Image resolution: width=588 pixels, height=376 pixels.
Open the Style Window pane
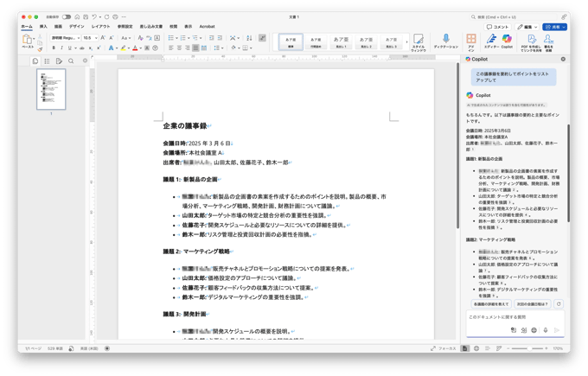[x=419, y=42]
